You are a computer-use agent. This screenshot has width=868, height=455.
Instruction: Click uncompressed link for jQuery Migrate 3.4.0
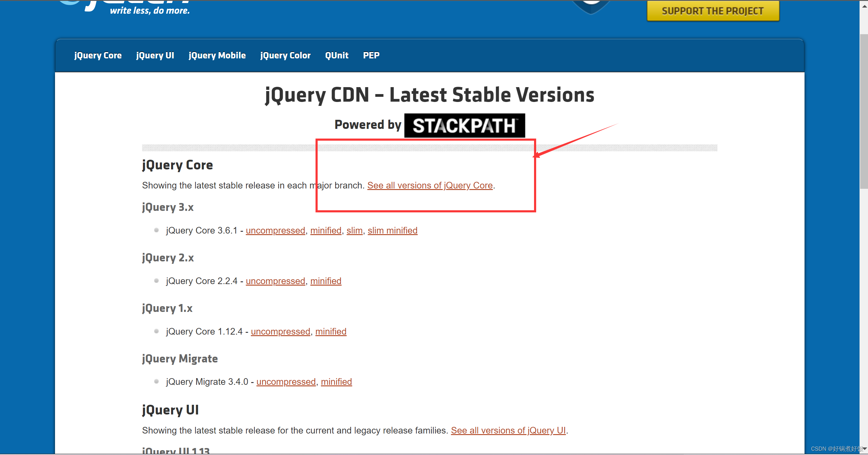286,382
